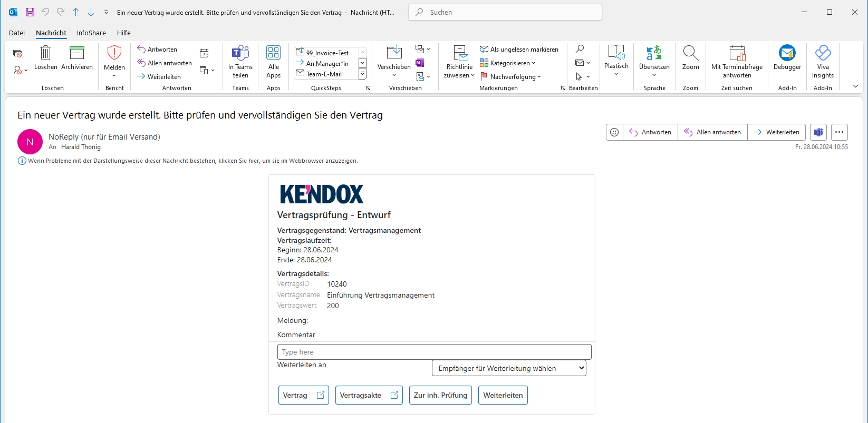This screenshot has width=868, height=423.
Task: Open the Verschieben move dropdown
Action: click(x=394, y=61)
